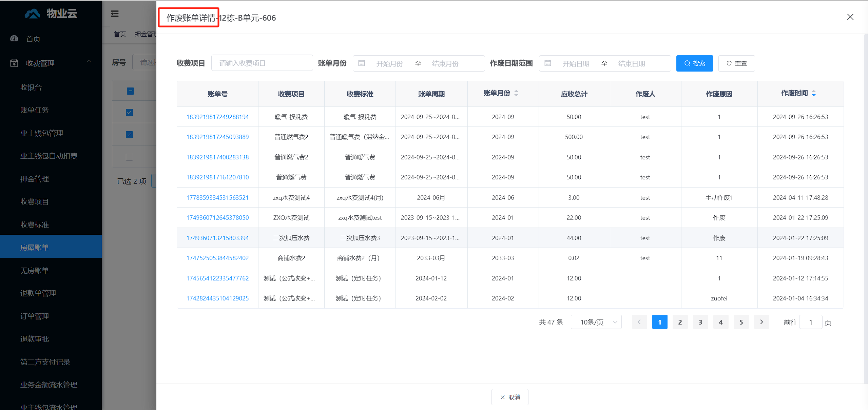
Task: Toggle the header select-all checkbox
Action: 130,91
